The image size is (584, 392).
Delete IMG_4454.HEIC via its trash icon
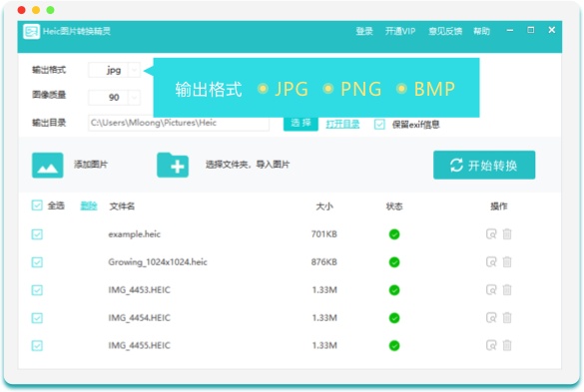pos(507,318)
